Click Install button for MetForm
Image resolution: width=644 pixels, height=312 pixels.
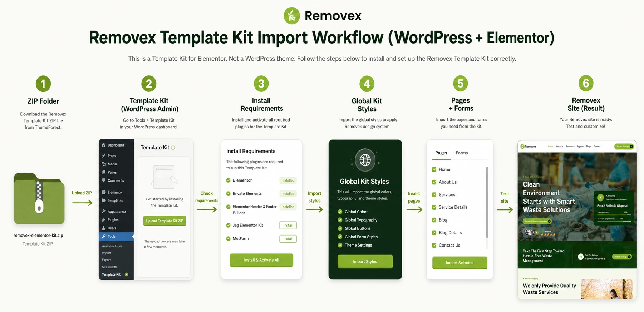[x=288, y=239]
